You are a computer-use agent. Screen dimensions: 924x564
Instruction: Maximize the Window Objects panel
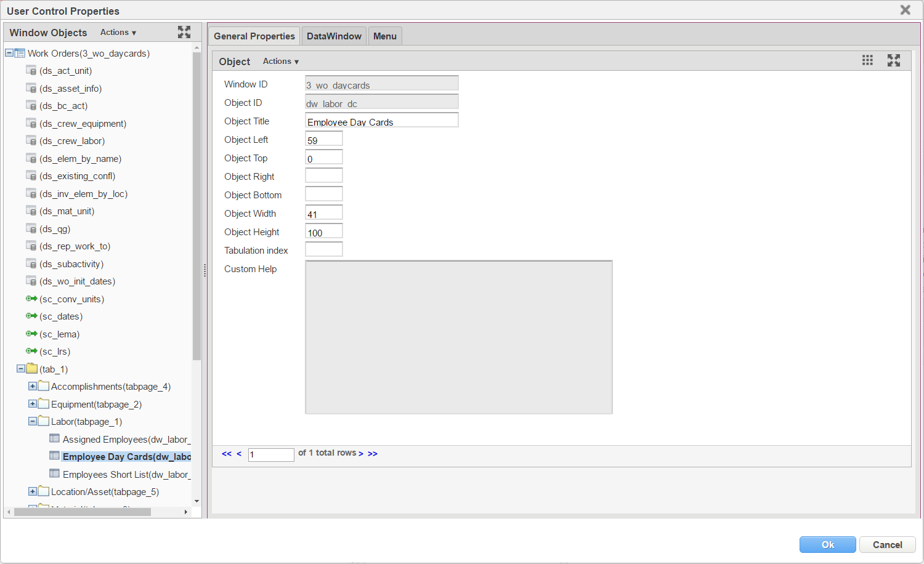click(x=184, y=32)
